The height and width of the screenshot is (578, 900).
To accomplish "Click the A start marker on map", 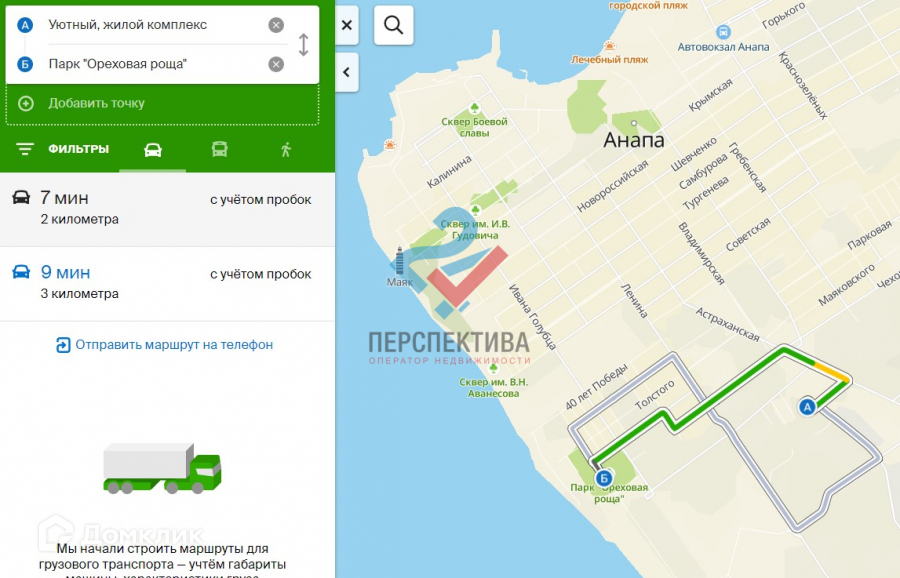I will (x=807, y=407).
